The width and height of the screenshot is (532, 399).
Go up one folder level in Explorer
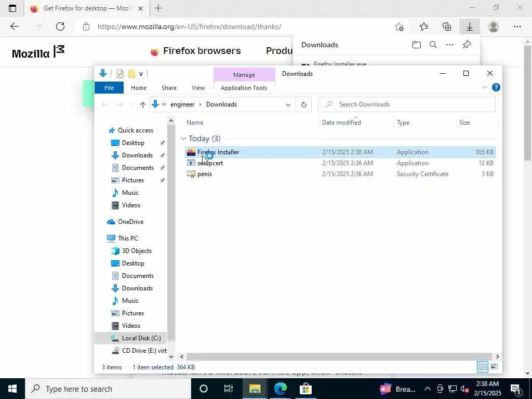pos(143,104)
